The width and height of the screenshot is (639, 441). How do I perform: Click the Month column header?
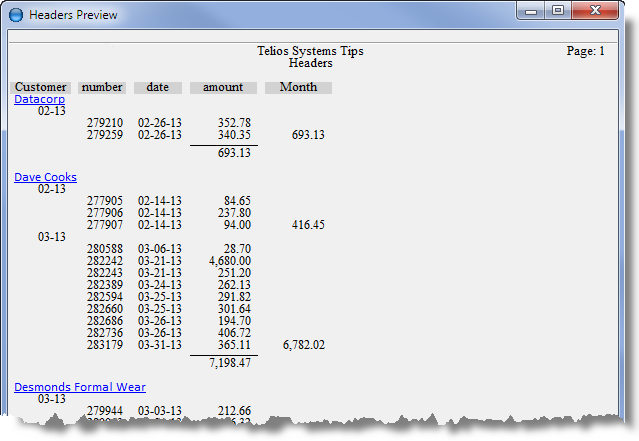coord(298,87)
